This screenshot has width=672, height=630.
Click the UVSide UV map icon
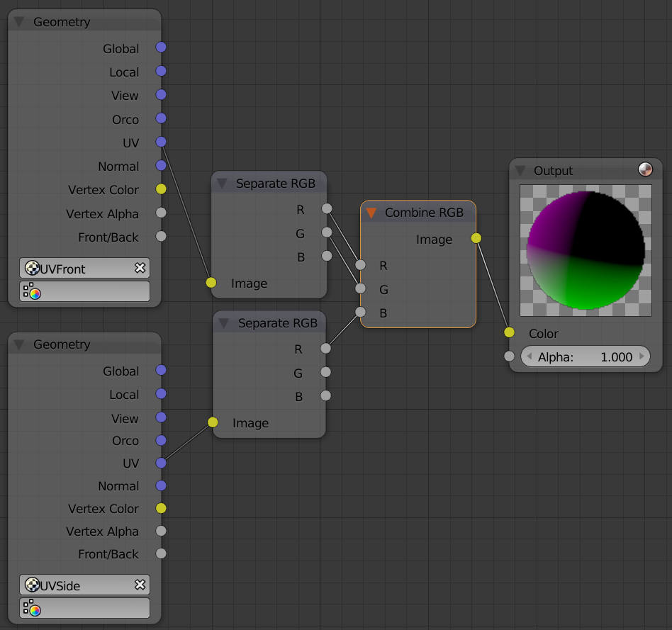coord(32,585)
